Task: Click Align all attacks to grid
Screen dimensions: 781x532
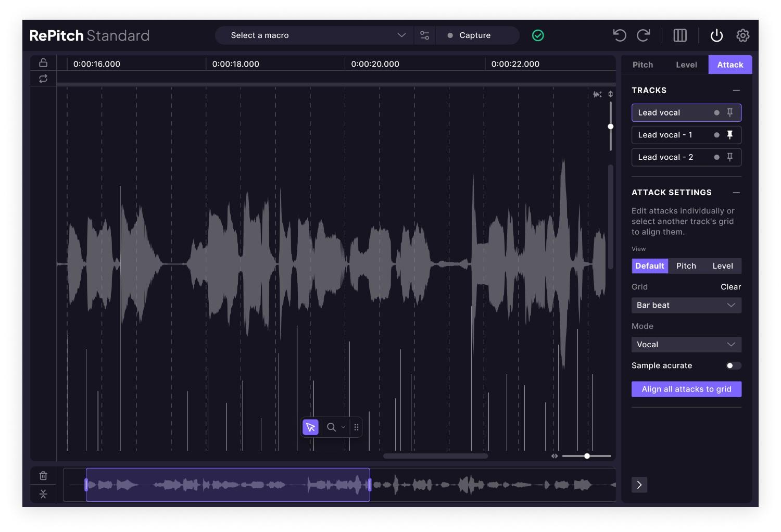Action: tap(686, 389)
